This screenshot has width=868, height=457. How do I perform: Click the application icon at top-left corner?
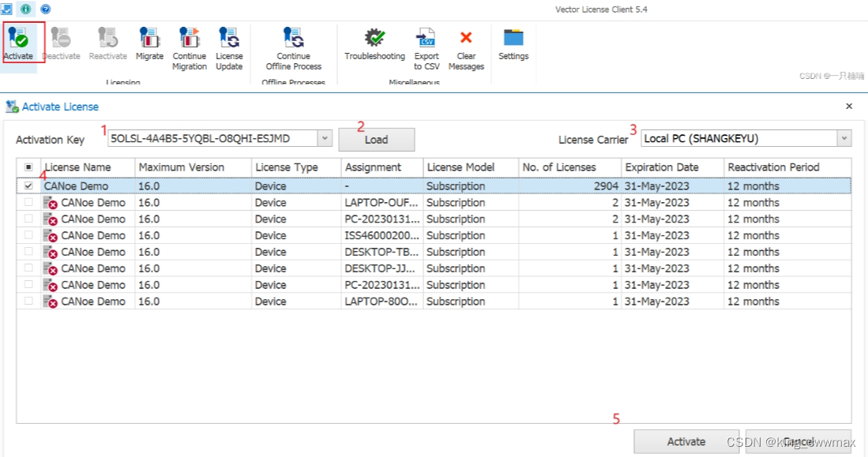[6, 9]
